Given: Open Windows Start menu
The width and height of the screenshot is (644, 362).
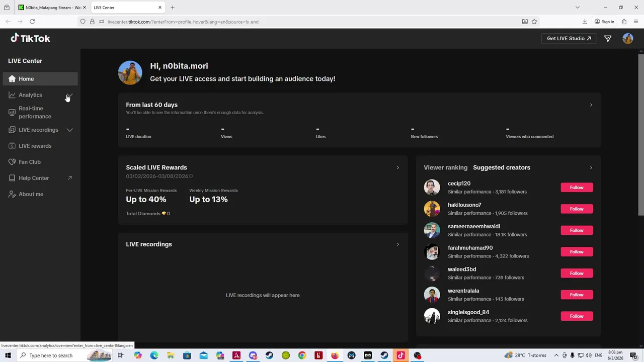Looking at the screenshot, I should [8, 355].
